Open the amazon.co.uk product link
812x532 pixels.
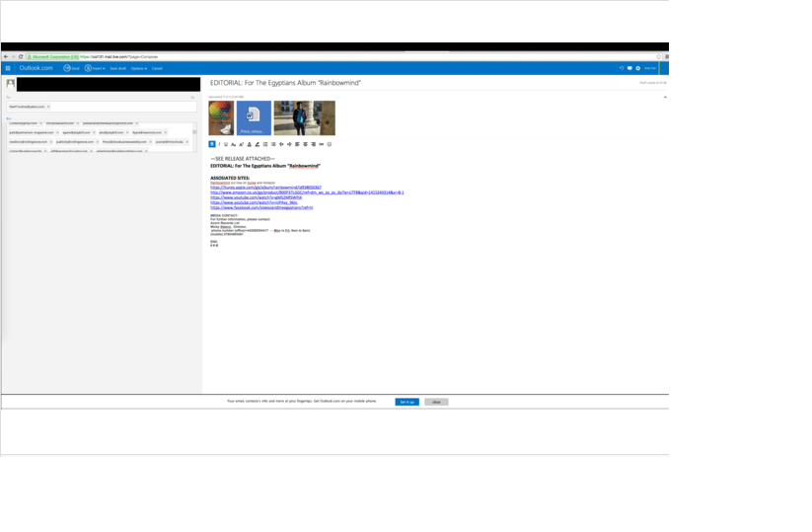click(307, 192)
